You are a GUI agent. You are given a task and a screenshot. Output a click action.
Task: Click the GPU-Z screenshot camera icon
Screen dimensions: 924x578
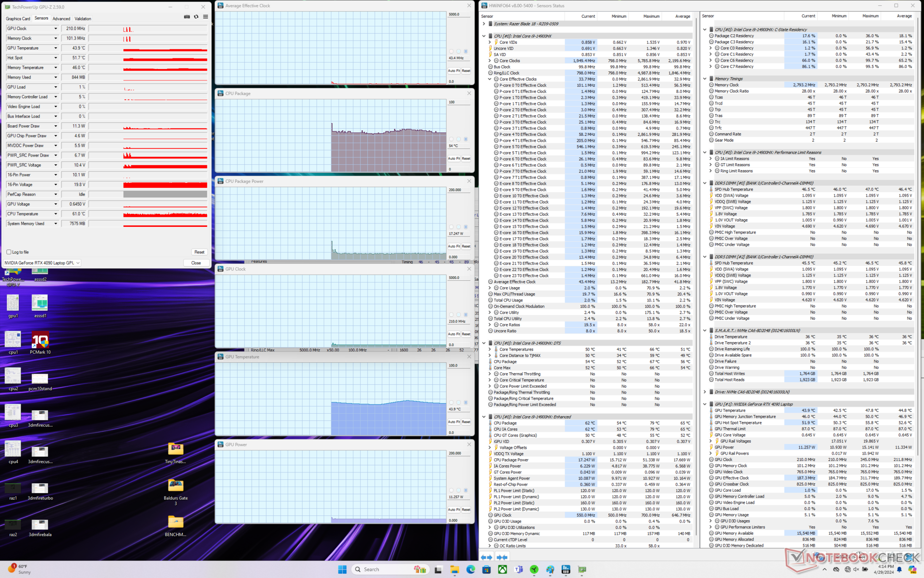tap(187, 17)
